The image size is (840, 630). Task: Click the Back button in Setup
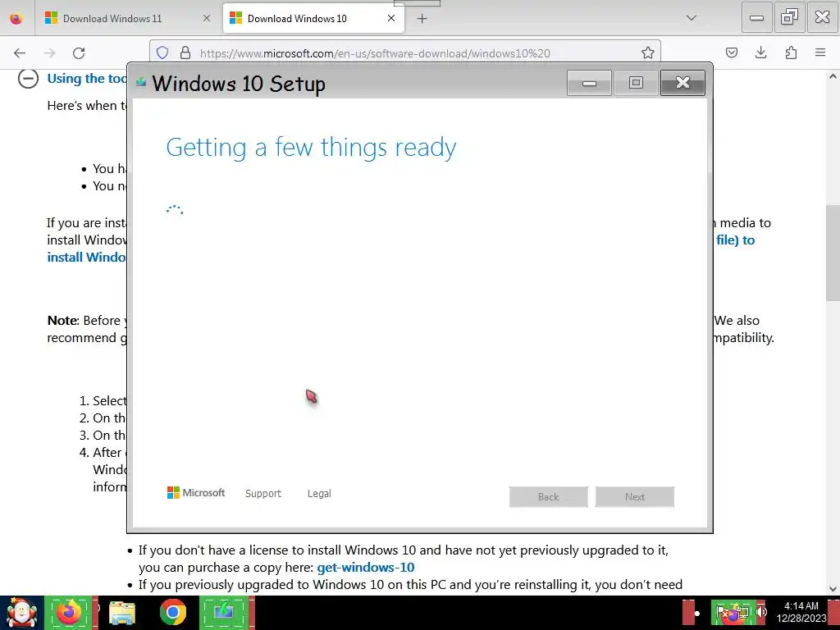[549, 496]
